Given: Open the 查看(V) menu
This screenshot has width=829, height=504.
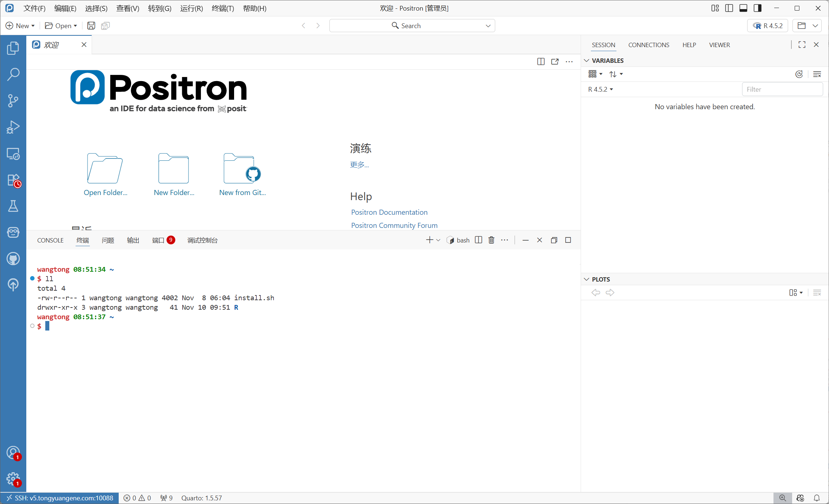Looking at the screenshot, I should pos(127,8).
